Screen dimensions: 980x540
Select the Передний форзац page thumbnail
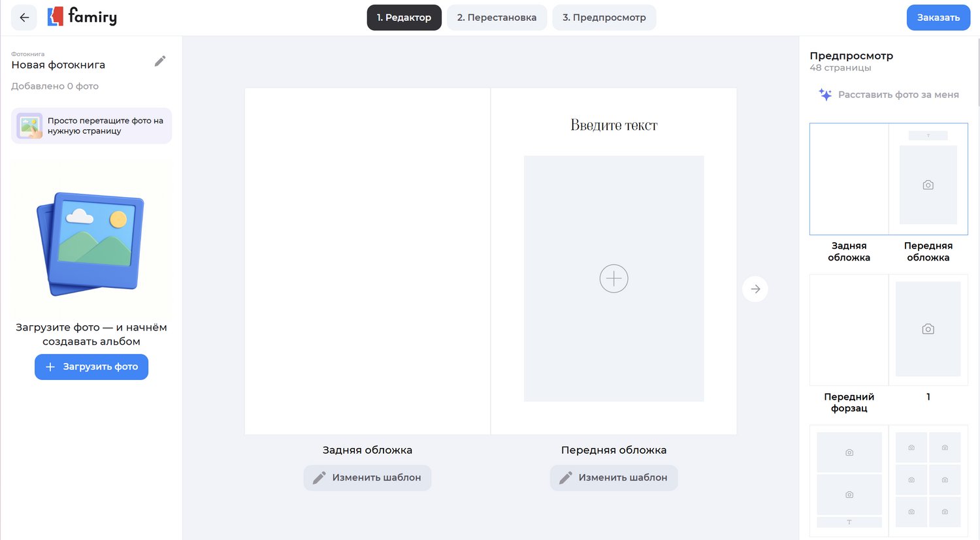pos(849,330)
